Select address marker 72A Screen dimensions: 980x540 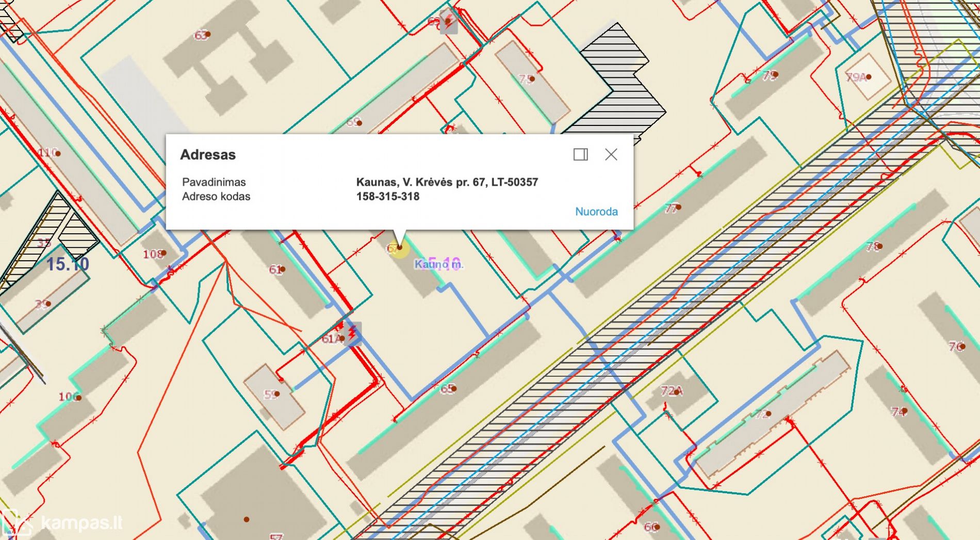pyautogui.click(x=676, y=392)
